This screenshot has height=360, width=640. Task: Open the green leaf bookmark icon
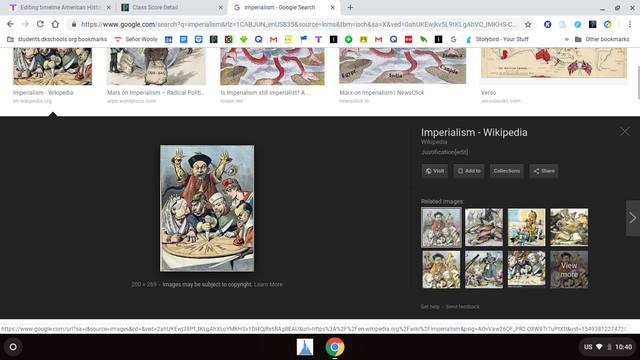point(423,40)
